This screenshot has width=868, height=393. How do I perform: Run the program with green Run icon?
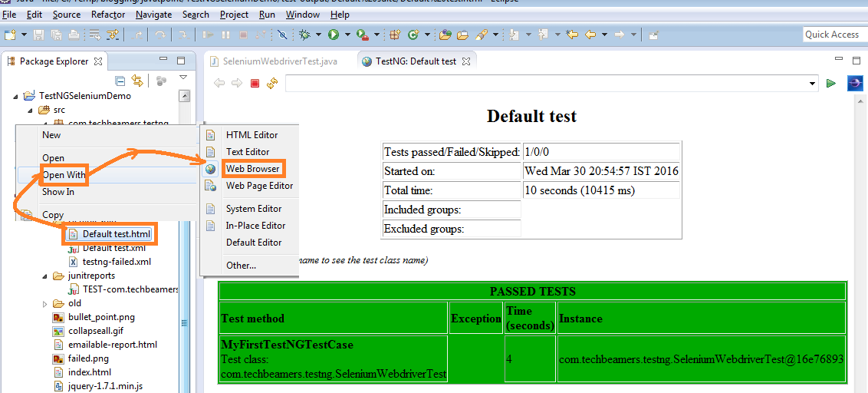[334, 35]
